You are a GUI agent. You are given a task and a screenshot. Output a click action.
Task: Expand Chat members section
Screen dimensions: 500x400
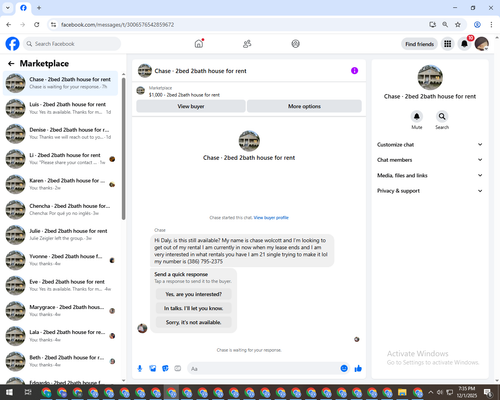tap(430, 160)
